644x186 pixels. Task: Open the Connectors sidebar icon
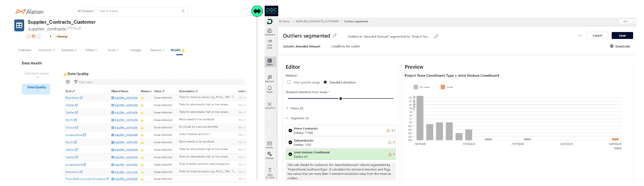[x=269, y=104]
